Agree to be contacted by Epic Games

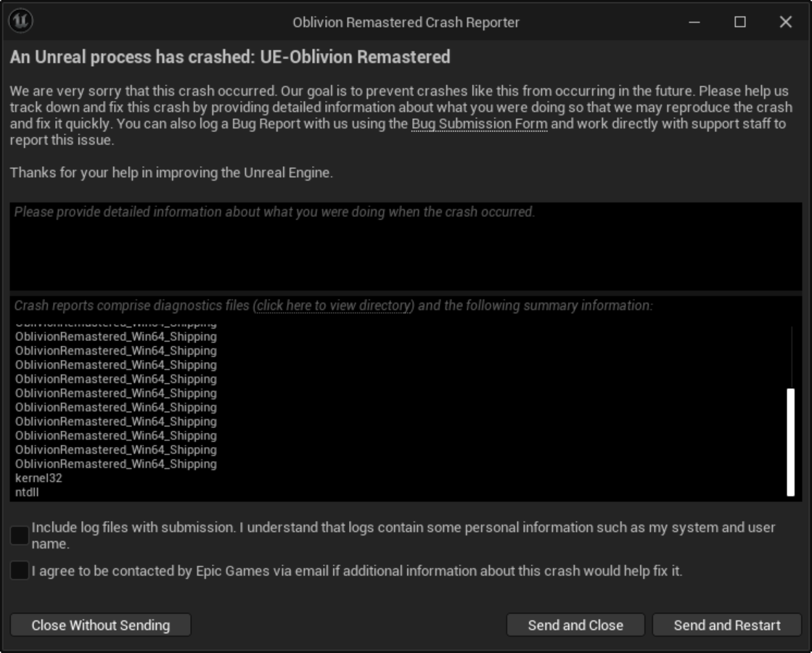(19, 571)
